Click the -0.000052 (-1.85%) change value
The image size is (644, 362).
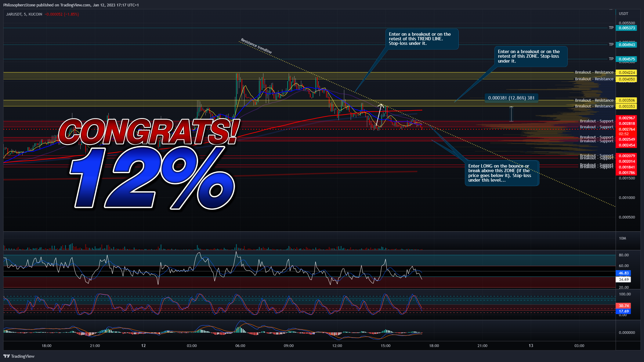pos(62,14)
